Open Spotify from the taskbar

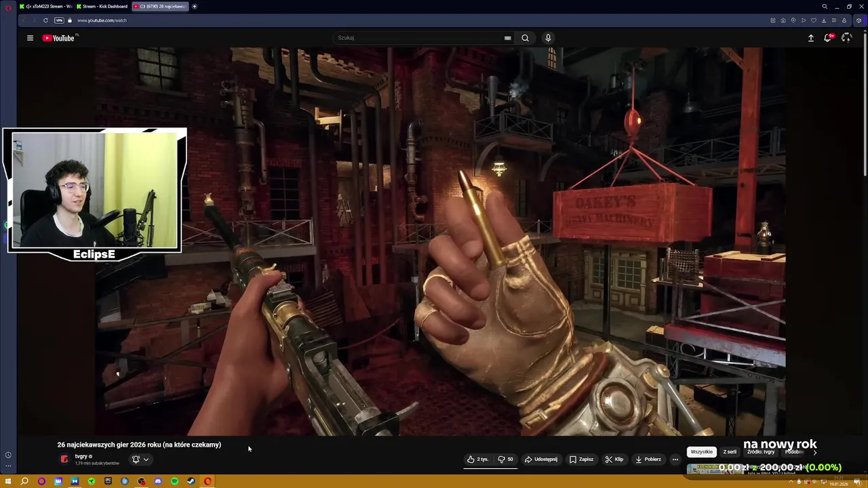174,481
